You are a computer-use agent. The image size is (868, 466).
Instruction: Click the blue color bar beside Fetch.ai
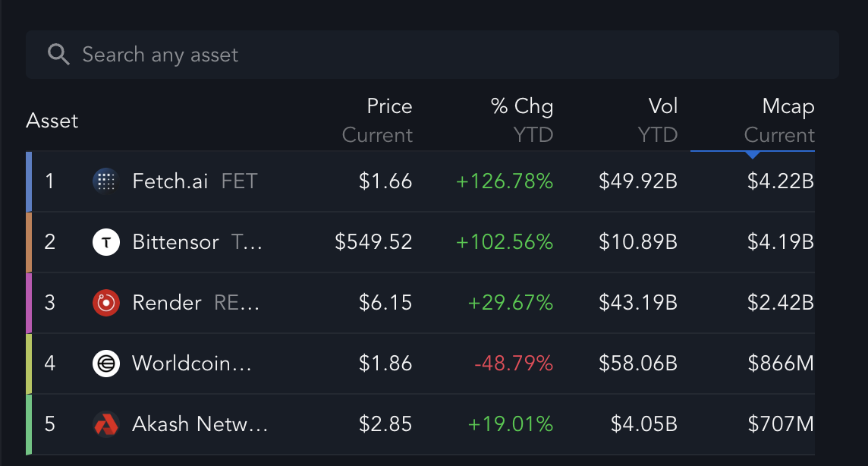(x=29, y=181)
